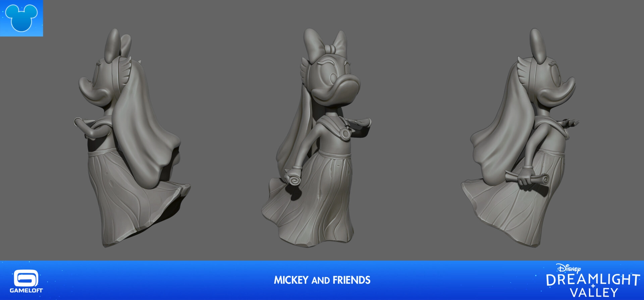The width and height of the screenshot is (644, 300).
Task: Click the bow on the center statue's head
Action: 325,43
